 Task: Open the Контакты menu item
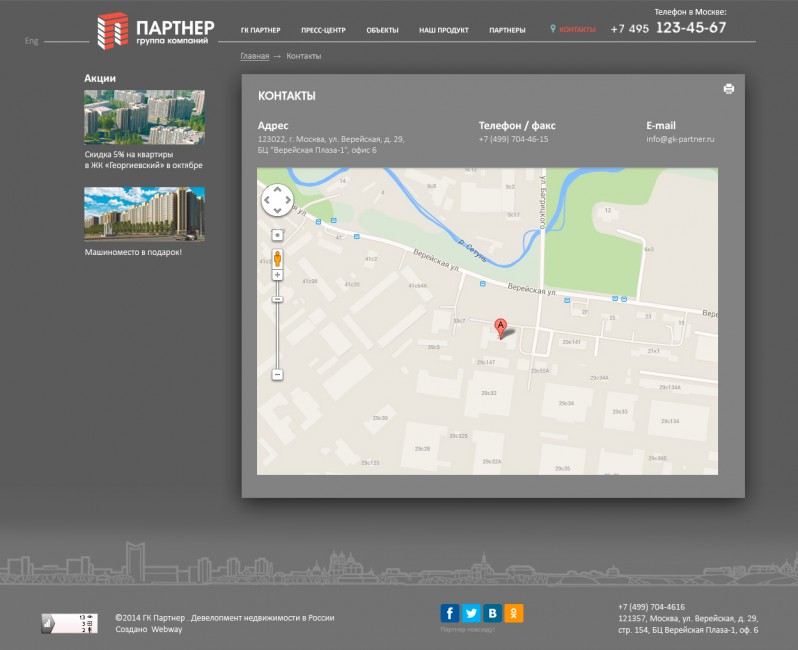click(x=577, y=30)
